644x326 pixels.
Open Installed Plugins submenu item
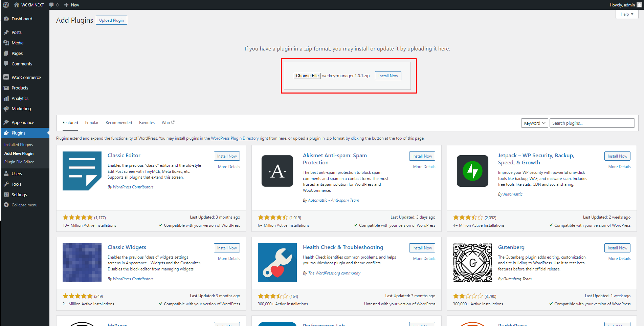19,145
